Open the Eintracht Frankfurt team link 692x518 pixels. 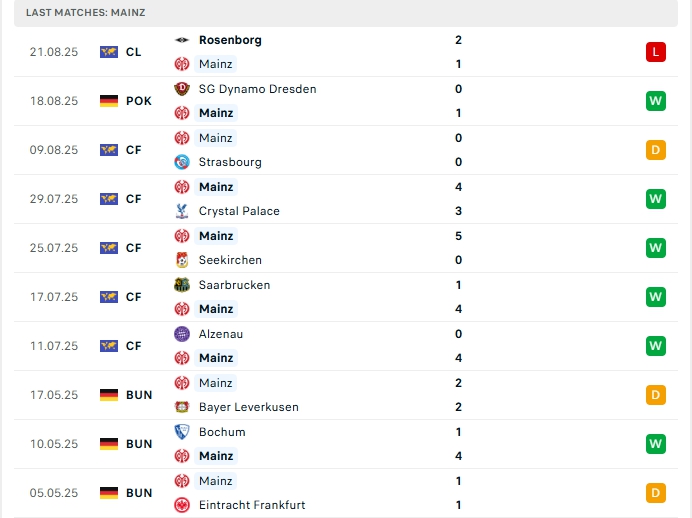click(252, 505)
